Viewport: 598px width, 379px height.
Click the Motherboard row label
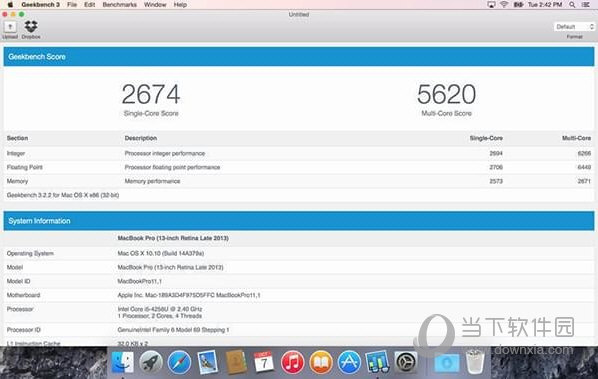23,295
